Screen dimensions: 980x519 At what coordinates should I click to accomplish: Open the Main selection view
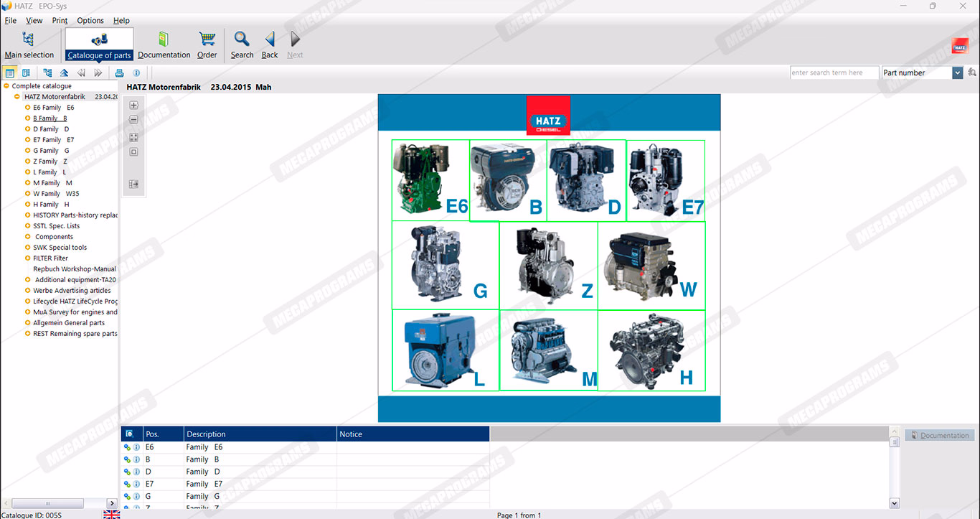click(x=29, y=45)
